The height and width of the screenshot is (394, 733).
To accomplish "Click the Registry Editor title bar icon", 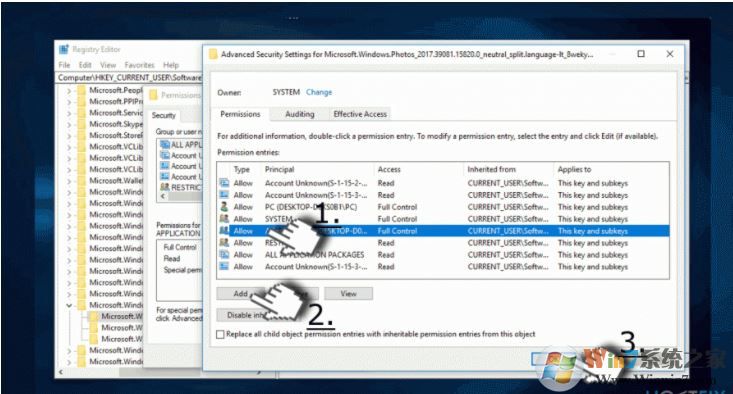I will 64,49.
